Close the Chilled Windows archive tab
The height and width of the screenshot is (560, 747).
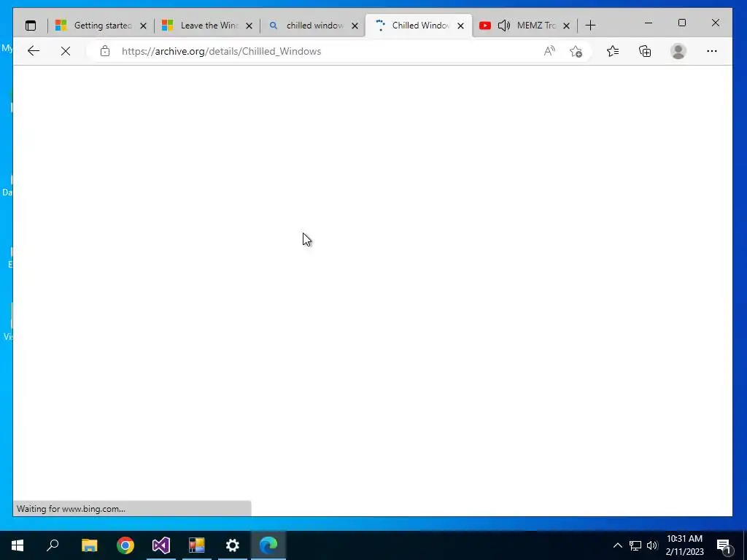tap(460, 26)
